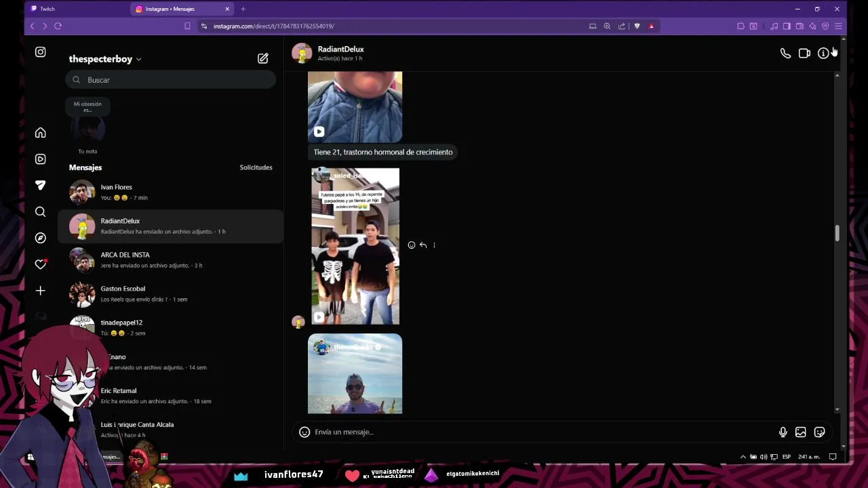This screenshot has height=488, width=868.
Task: Attach a photo with image icon
Action: (801, 432)
